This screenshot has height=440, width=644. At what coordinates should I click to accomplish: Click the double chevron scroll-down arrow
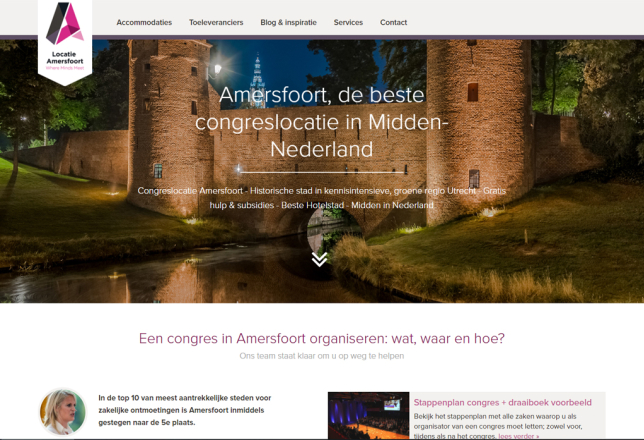[x=320, y=259]
